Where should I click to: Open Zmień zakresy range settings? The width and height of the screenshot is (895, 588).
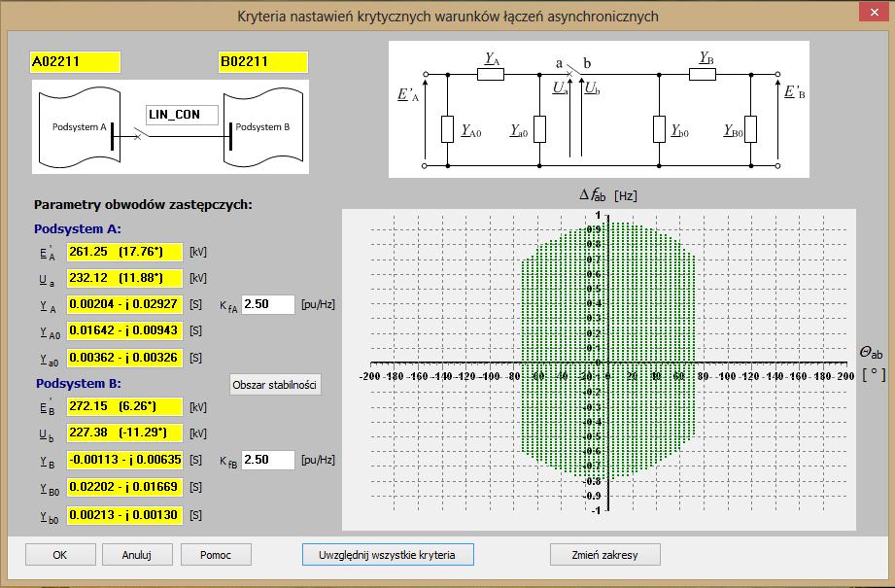pyautogui.click(x=605, y=554)
